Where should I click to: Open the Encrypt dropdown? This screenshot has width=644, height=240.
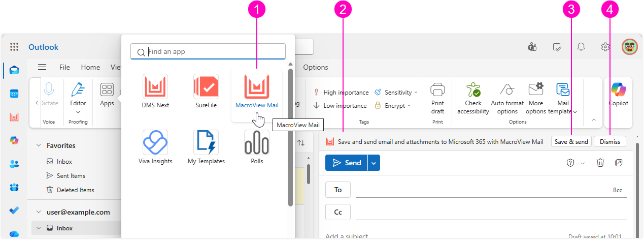[x=392, y=106]
